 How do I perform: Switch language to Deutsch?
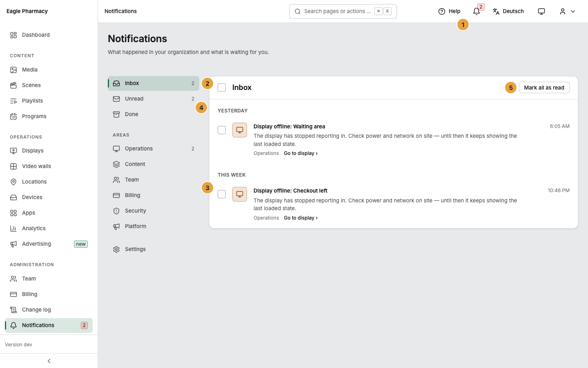pyautogui.click(x=508, y=11)
